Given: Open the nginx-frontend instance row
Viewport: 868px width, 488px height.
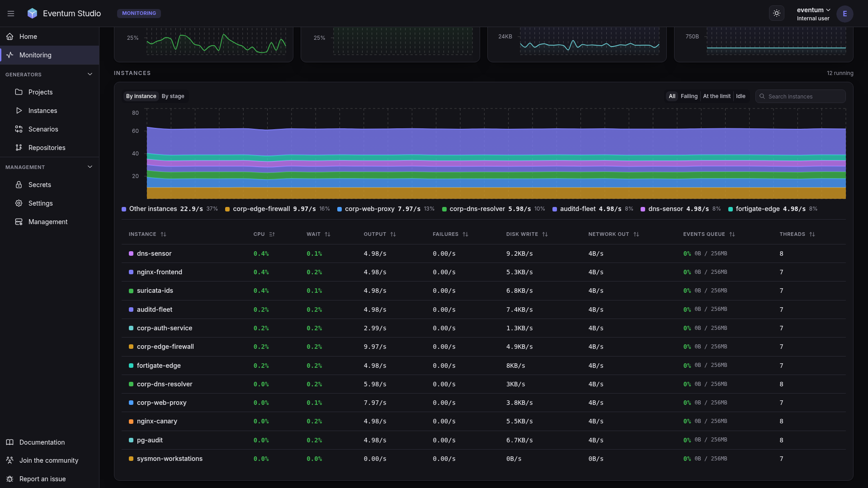Looking at the screenshot, I should click(x=483, y=272).
